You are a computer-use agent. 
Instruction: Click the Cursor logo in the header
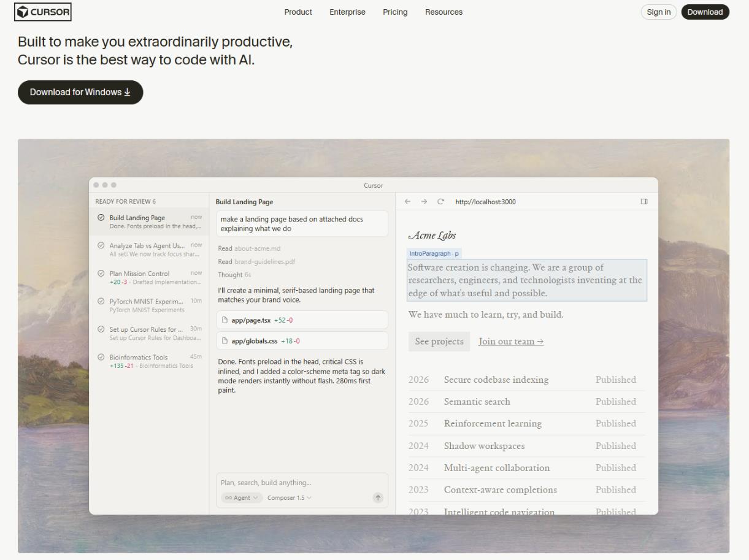(43, 12)
